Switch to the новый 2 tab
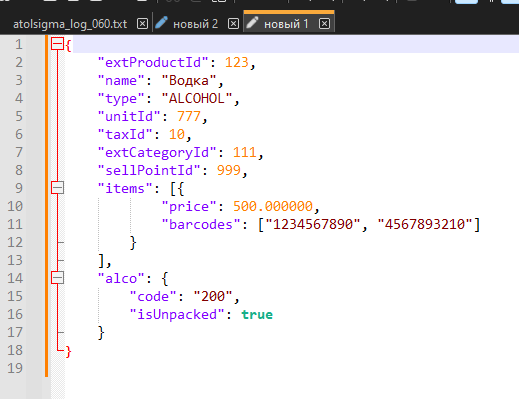The width and height of the screenshot is (519, 399). [195, 24]
